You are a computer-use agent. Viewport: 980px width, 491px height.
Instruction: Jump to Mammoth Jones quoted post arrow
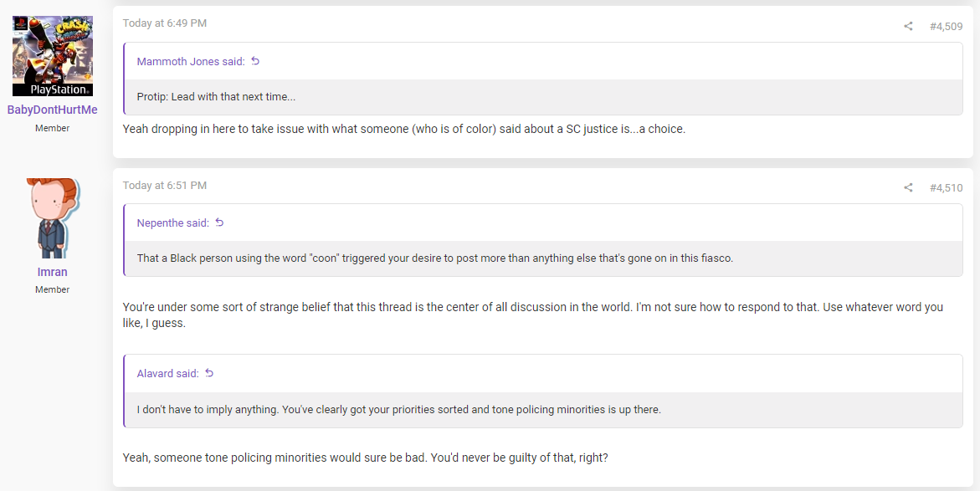(x=255, y=61)
